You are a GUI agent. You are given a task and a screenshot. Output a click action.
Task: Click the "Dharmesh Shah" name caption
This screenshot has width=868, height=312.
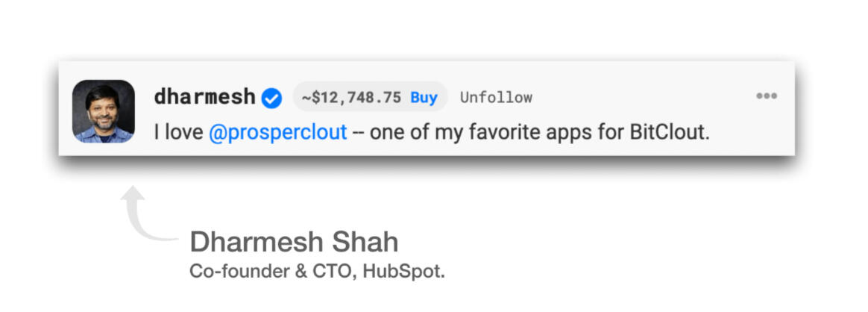point(294,242)
